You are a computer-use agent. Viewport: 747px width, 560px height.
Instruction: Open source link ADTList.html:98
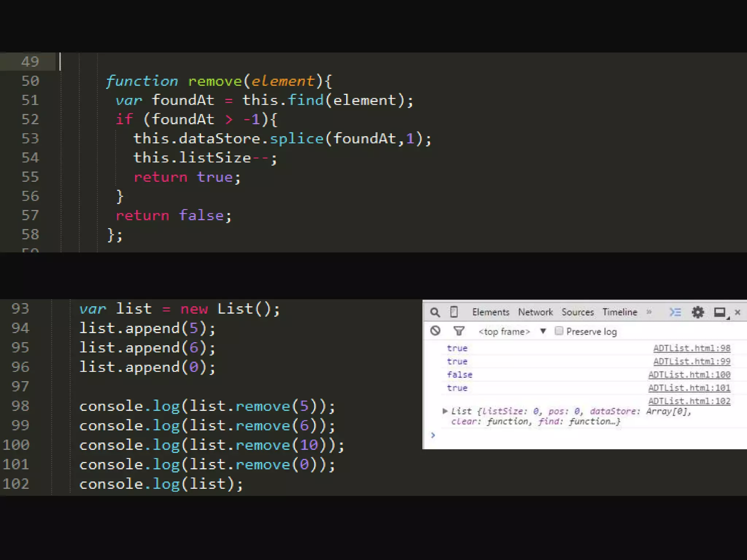pyautogui.click(x=692, y=348)
